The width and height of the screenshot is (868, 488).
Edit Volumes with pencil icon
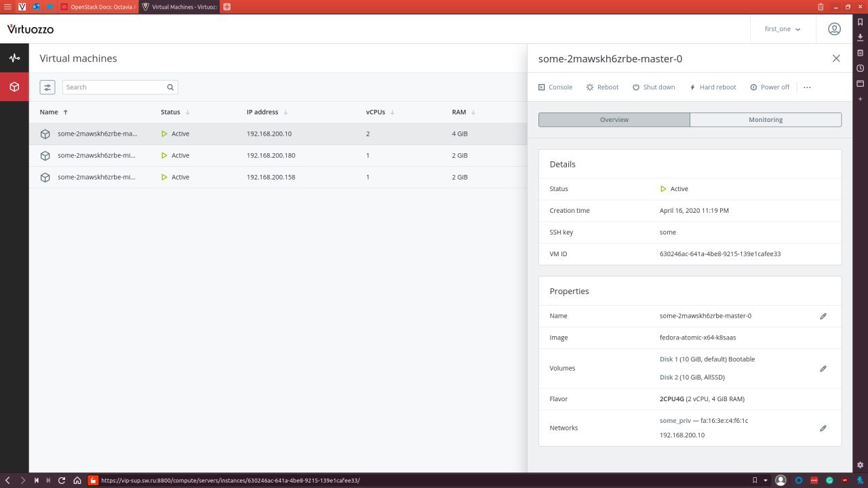click(x=823, y=369)
